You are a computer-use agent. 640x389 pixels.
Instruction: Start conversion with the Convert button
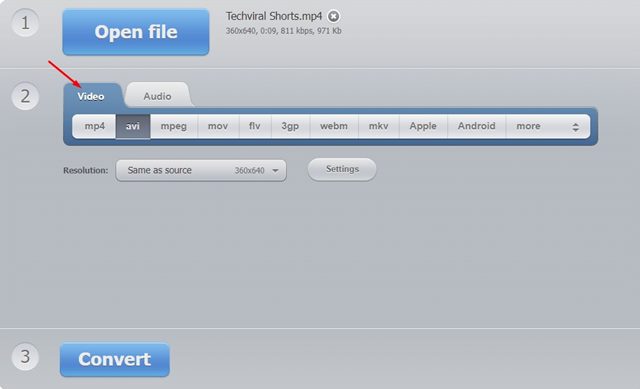point(115,360)
